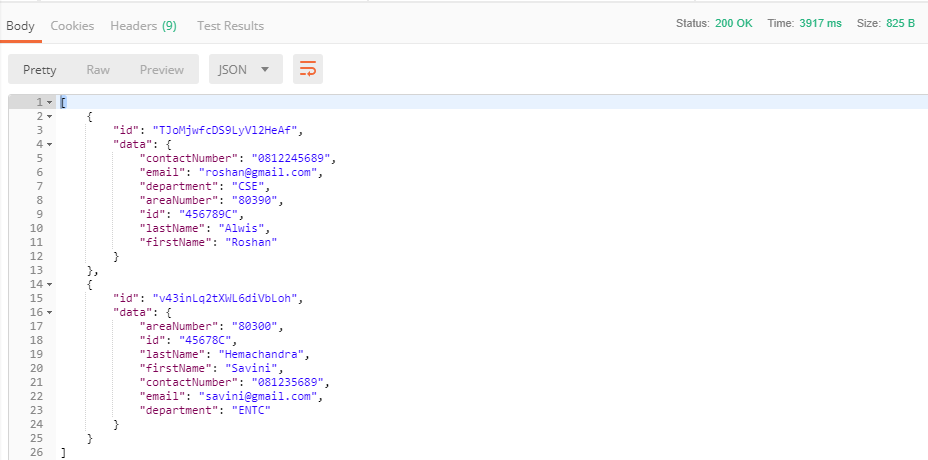Collapse the array at line 1
The height and width of the screenshot is (460, 928).
(x=50, y=102)
